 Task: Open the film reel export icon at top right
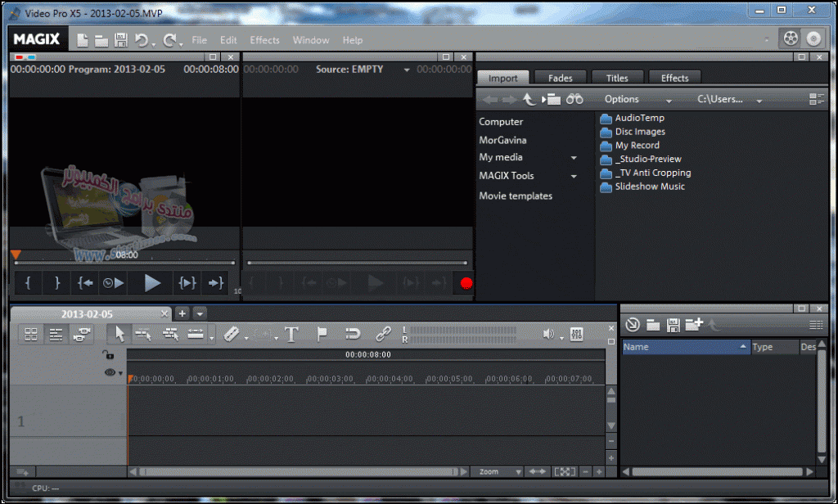[x=791, y=38]
